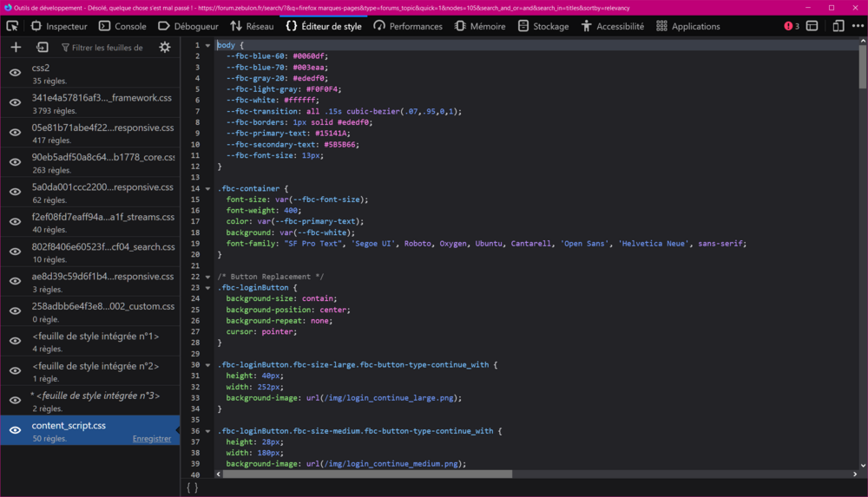The image size is (868, 497).
Task: Toggle visibility of 258adbb6e4f3e8...002_custom.css
Action: (15, 311)
